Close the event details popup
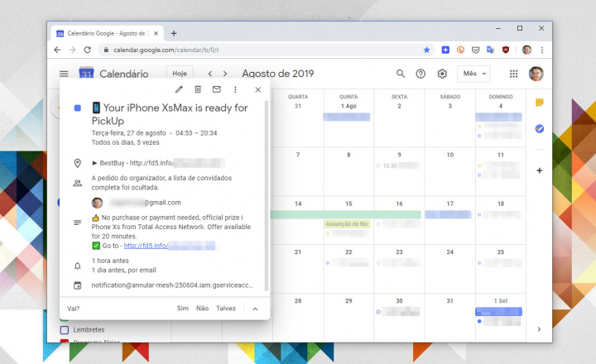596x364 pixels. (258, 89)
